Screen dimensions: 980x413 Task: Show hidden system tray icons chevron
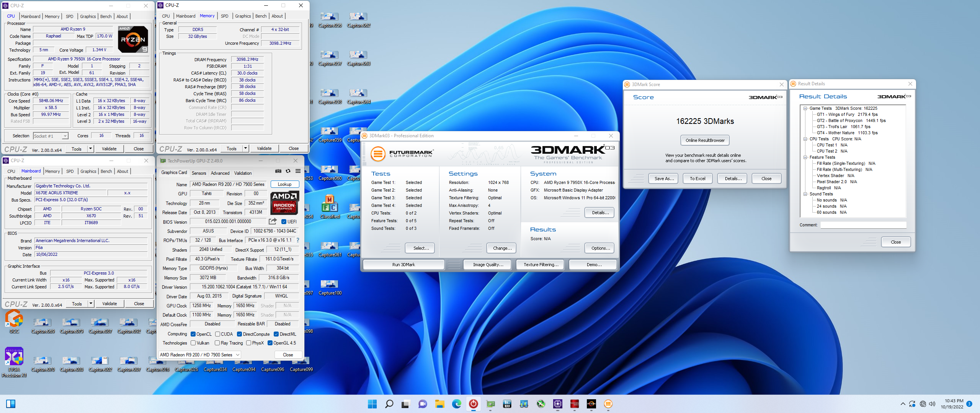(903, 404)
